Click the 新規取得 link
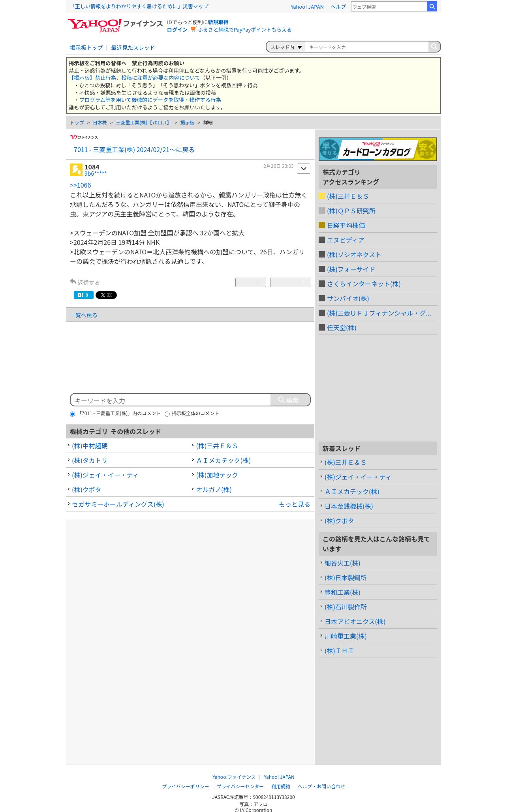This screenshot has height=812, width=507. (218, 22)
